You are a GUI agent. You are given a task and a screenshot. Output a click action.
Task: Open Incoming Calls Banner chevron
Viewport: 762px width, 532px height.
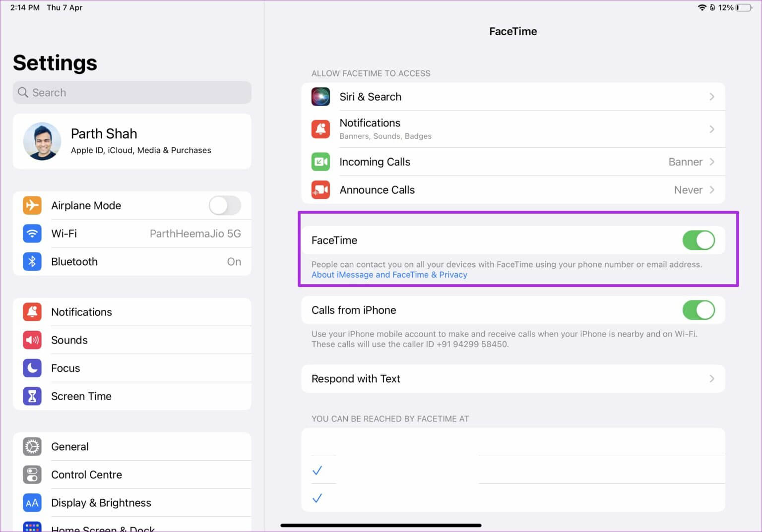click(x=712, y=162)
